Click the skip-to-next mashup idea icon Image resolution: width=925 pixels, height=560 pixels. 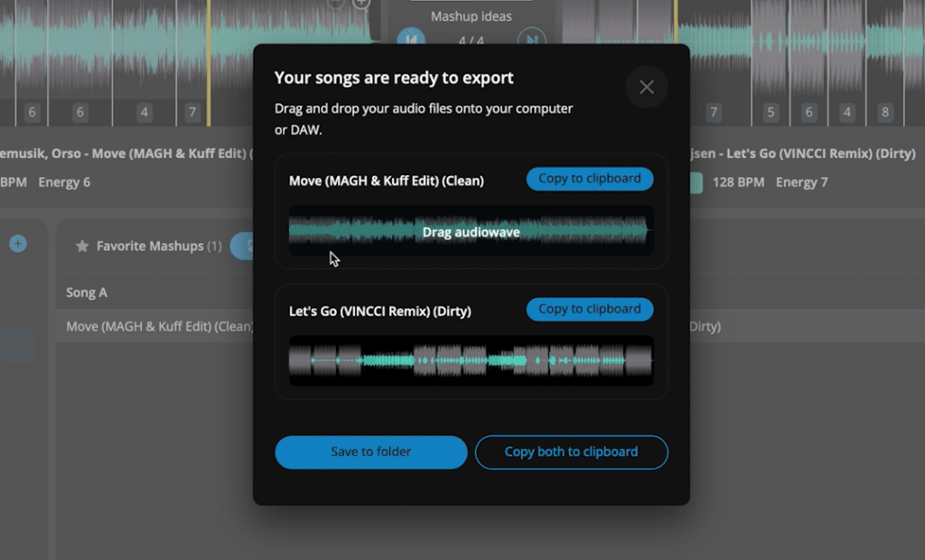click(533, 41)
